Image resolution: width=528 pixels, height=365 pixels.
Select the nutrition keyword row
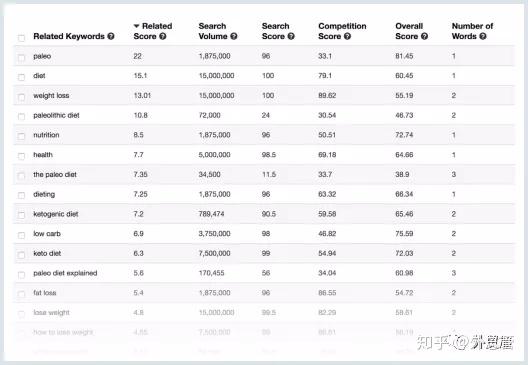(x=264, y=135)
